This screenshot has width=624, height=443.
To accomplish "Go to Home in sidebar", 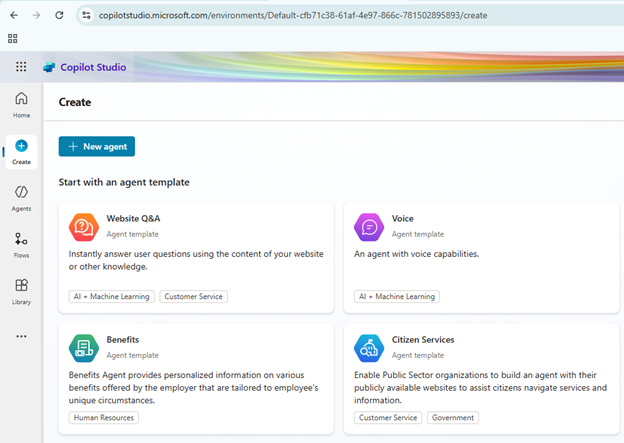I will (21, 105).
